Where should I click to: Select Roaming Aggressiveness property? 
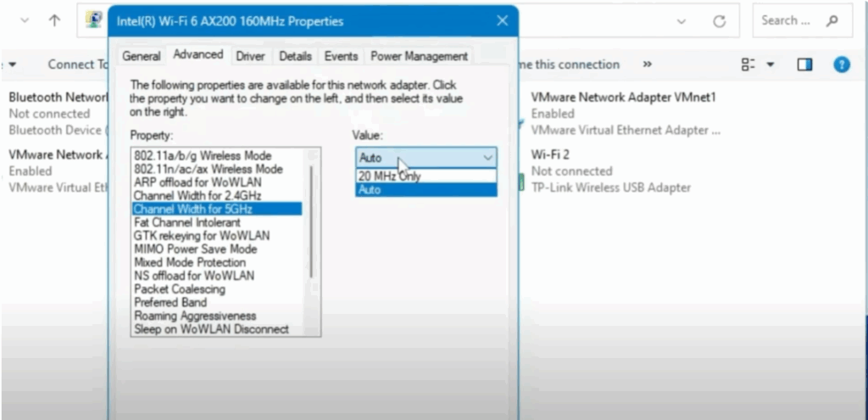coord(216,316)
